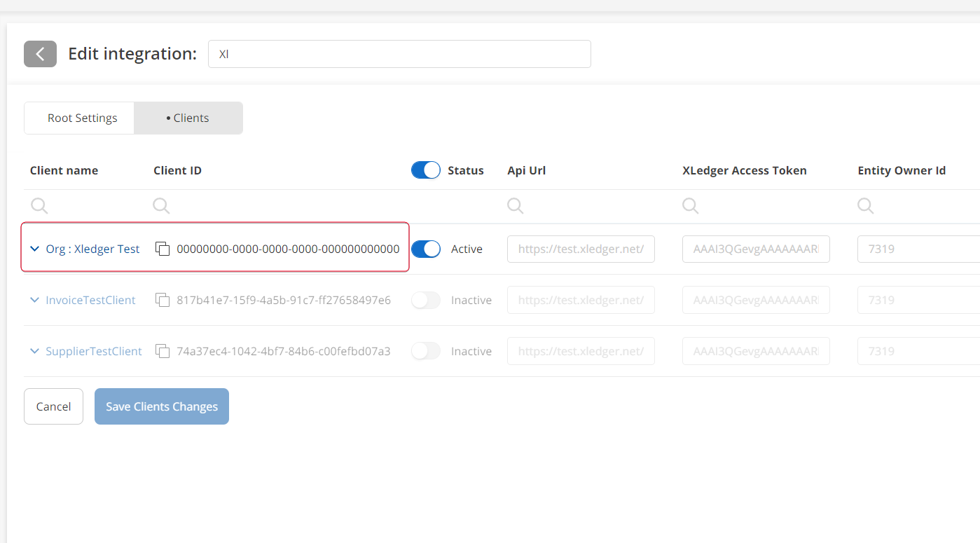Activate the SupplierTestClient status toggle
Image resolution: width=980 pixels, height=543 pixels.
[425, 351]
